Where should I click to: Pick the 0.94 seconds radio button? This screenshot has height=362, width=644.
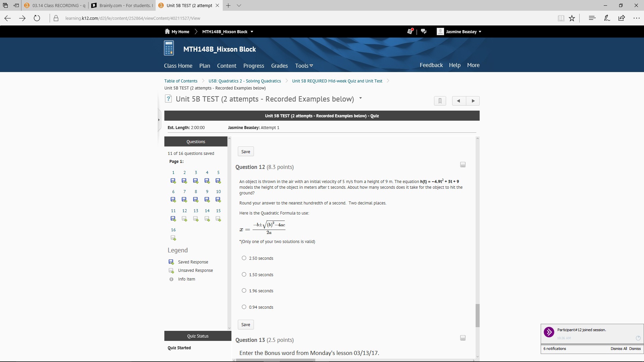(x=244, y=307)
